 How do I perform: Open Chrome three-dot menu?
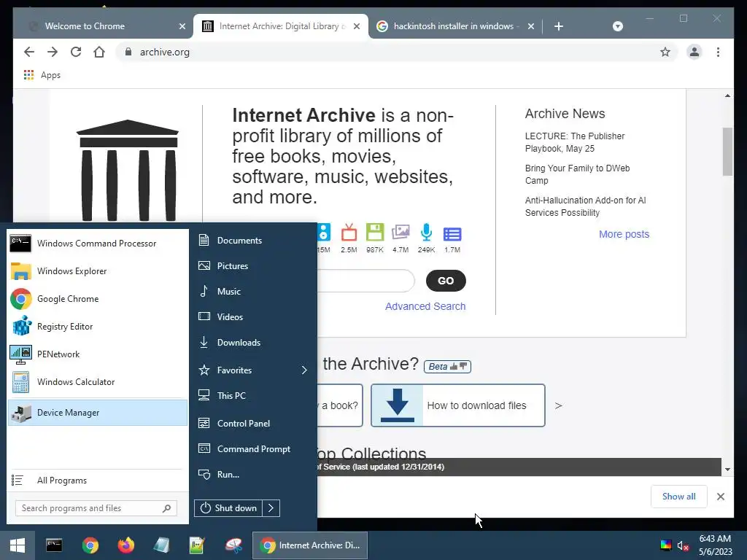(718, 52)
